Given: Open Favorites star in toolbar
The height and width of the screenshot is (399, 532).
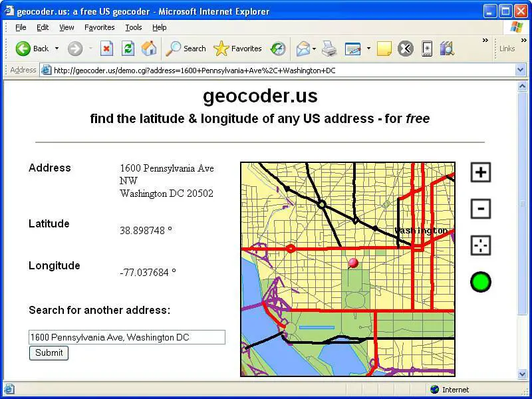Looking at the screenshot, I should point(237,49).
